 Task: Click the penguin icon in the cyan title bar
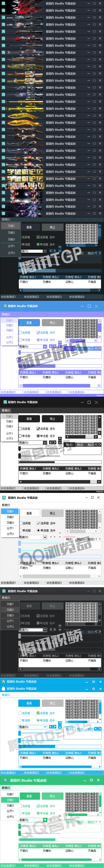[x=4, y=689]
